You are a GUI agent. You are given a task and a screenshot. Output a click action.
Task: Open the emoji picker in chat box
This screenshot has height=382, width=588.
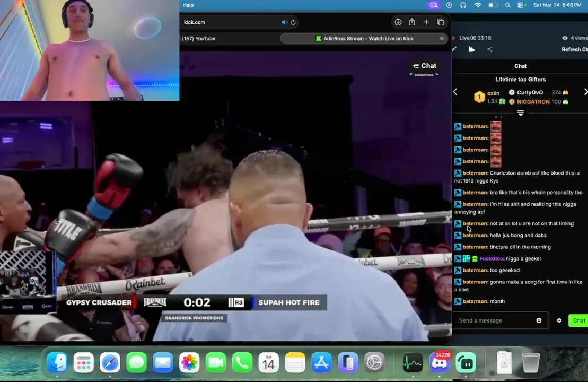[539, 320]
